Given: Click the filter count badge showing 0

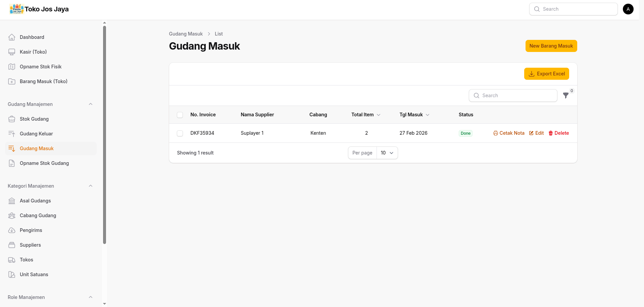Looking at the screenshot, I should pyautogui.click(x=572, y=91).
